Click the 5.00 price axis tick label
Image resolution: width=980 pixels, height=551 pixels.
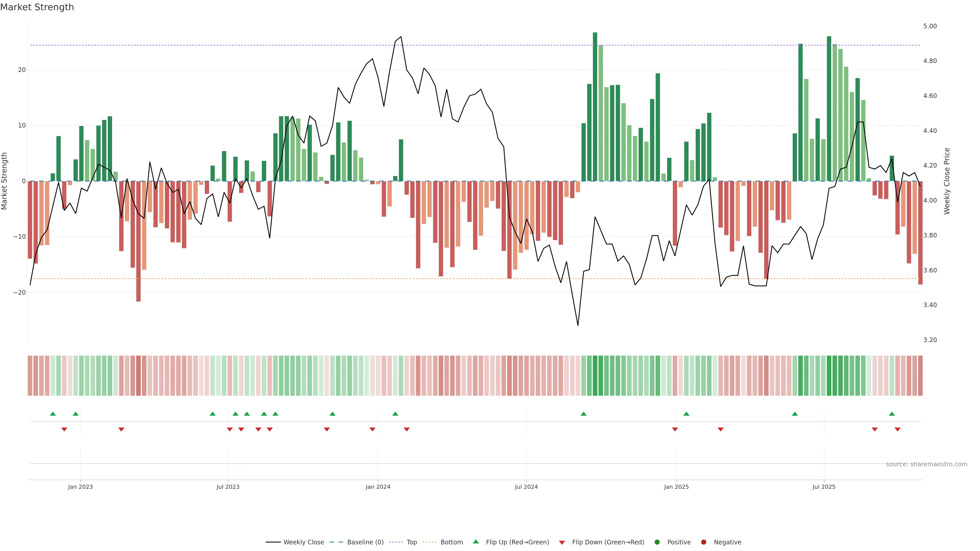pos(930,26)
